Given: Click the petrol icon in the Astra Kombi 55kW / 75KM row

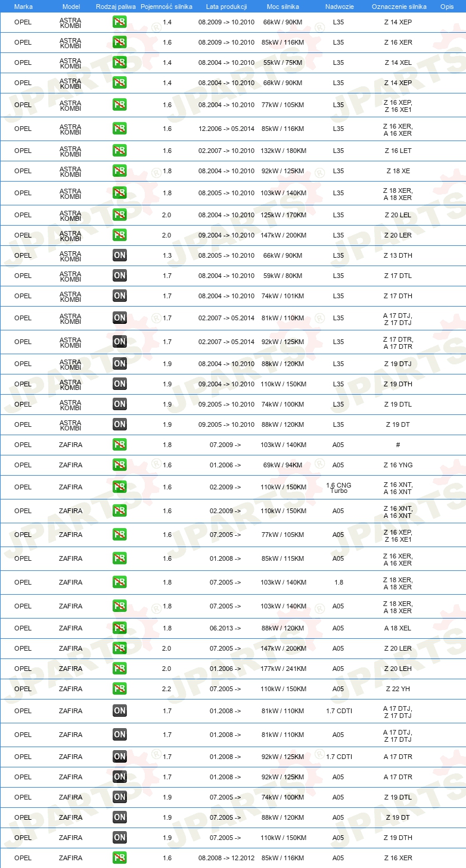Looking at the screenshot, I should coord(120,63).
